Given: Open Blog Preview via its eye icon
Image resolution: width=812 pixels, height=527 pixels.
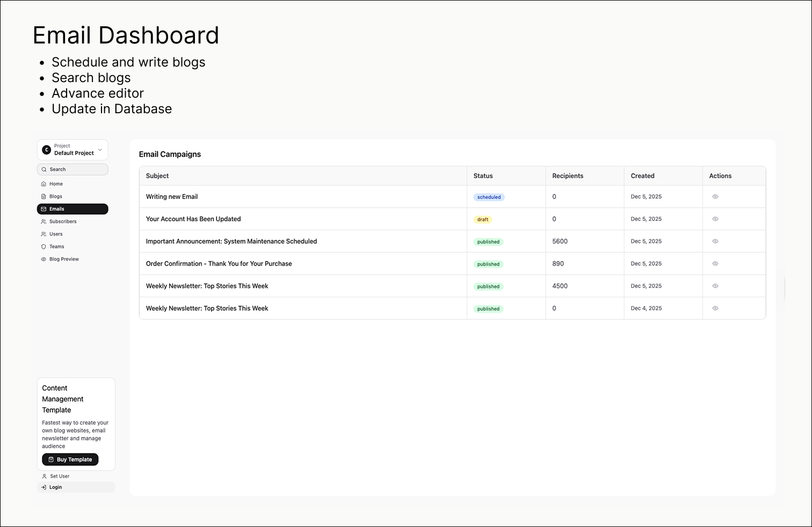Looking at the screenshot, I should coord(44,259).
